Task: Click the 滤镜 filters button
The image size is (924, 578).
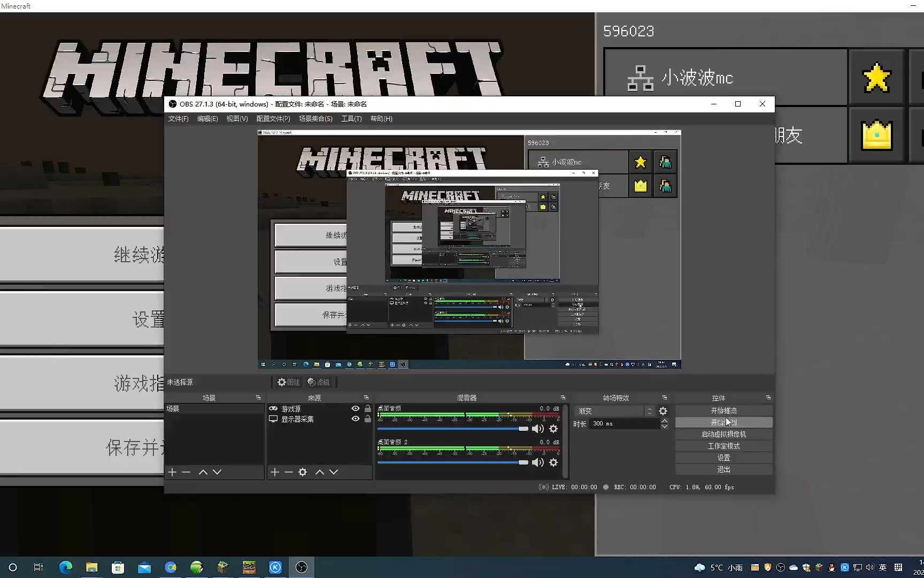Action: (319, 382)
